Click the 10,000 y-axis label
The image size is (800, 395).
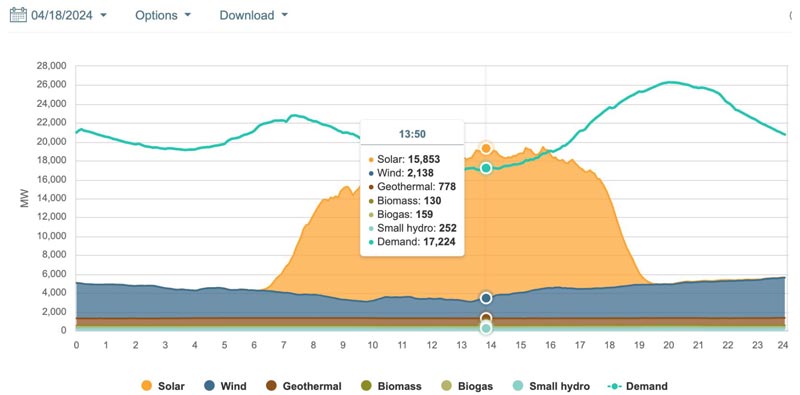pos(51,236)
